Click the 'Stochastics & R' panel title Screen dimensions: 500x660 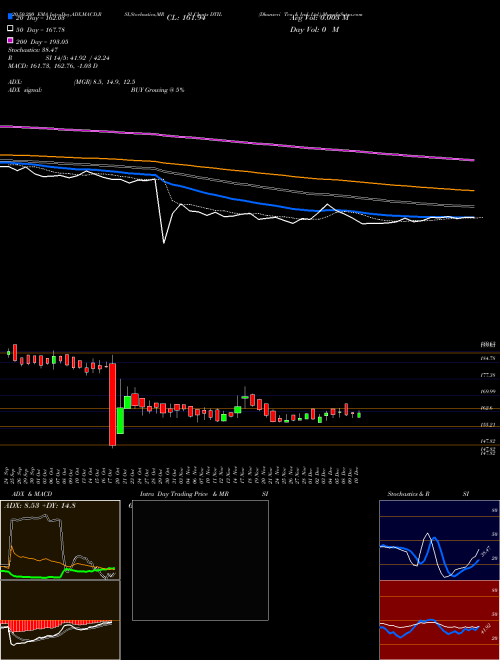pos(409,494)
